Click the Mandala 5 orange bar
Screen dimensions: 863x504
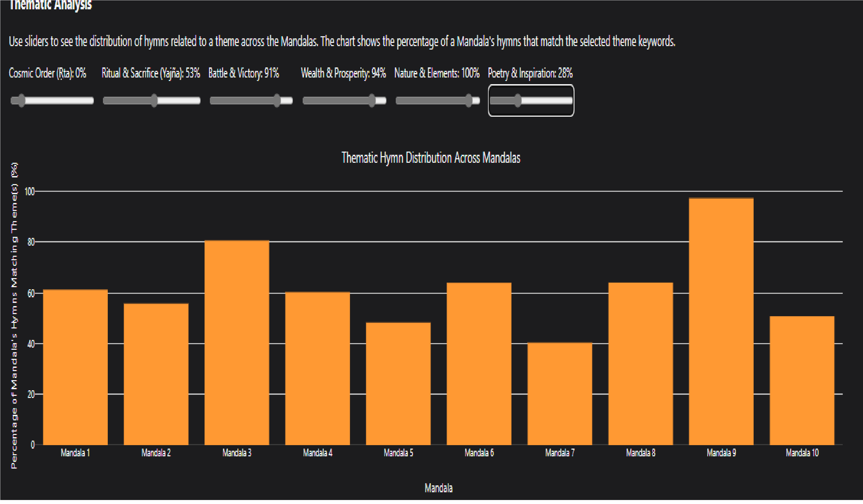(398, 384)
